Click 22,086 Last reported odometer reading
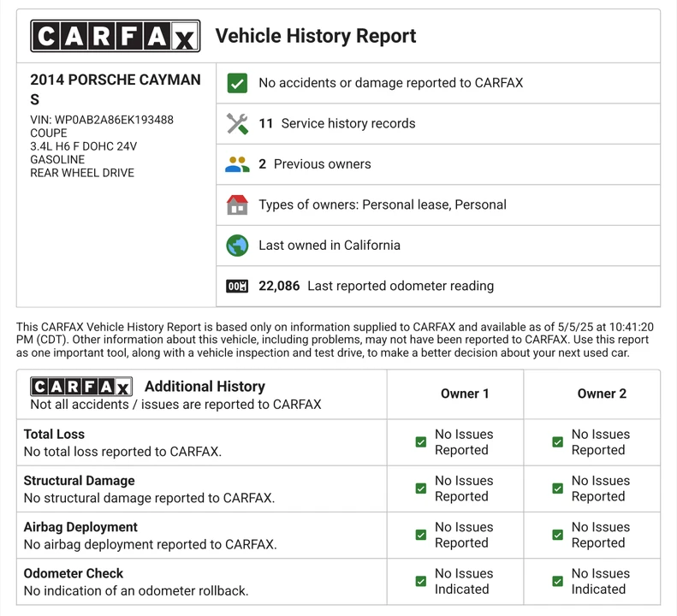The height and width of the screenshot is (616, 677). pyautogui.click(x=376, y=286)
